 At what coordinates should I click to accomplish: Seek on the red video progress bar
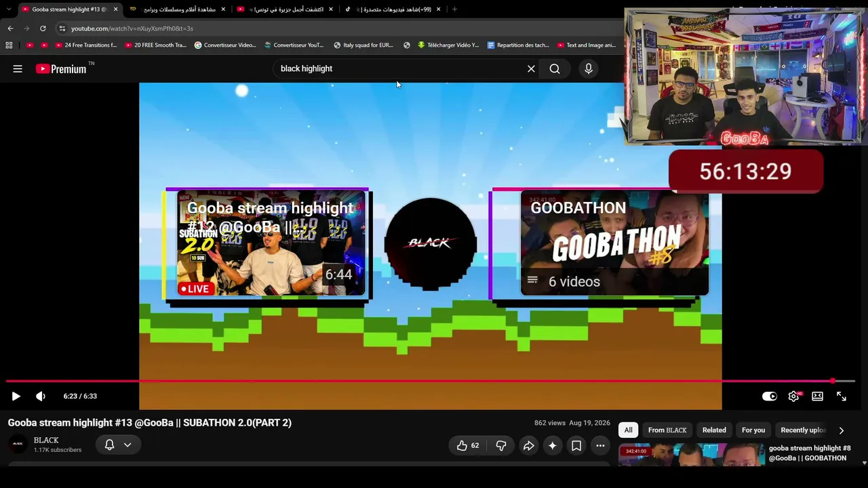430,382
